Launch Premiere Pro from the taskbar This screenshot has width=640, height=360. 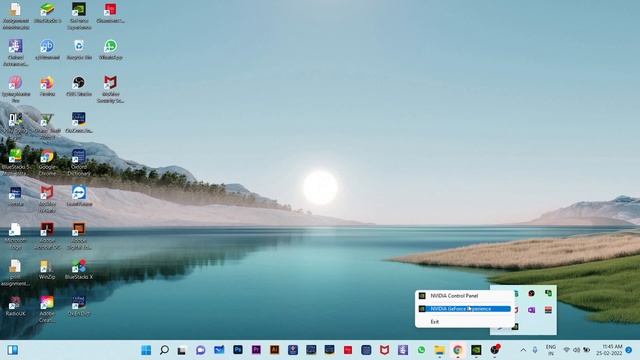(256, 350)
